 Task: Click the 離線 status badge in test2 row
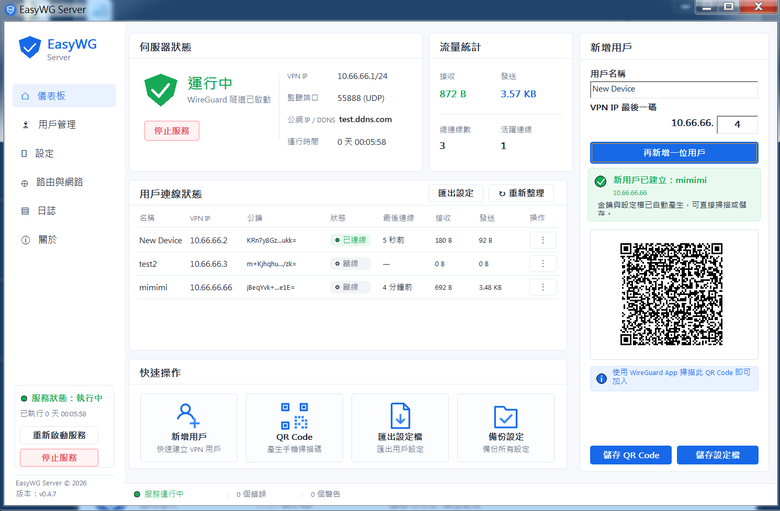[x=350, y=263]
